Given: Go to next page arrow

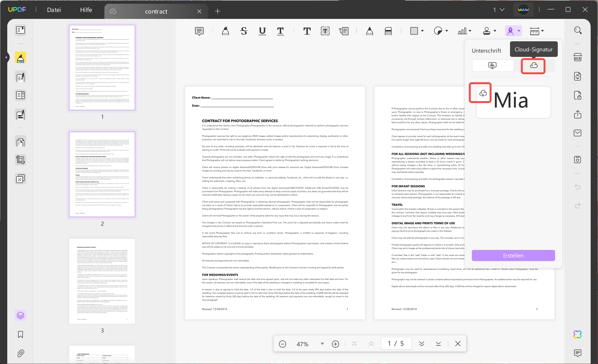Looking at the screenshot, I should (422, 344).
